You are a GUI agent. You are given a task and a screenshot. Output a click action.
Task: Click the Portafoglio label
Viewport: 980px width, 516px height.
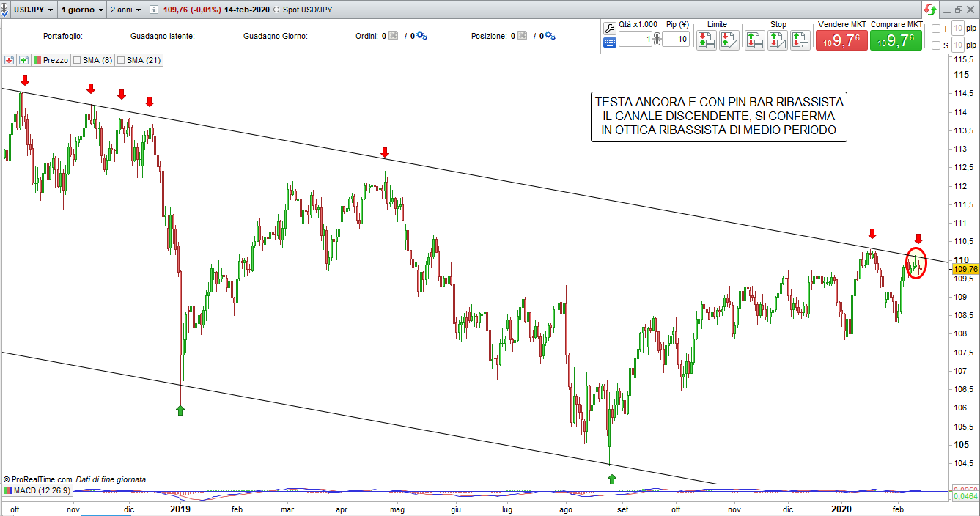(64, 36)
